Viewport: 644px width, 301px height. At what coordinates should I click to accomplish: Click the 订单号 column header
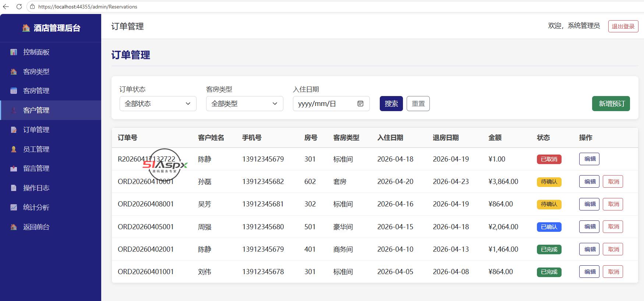127,138
